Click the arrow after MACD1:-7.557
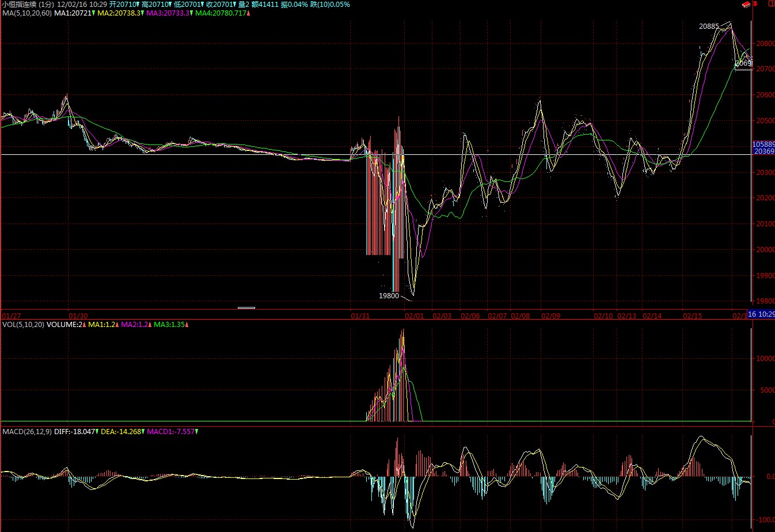 (x=196, y=431)
